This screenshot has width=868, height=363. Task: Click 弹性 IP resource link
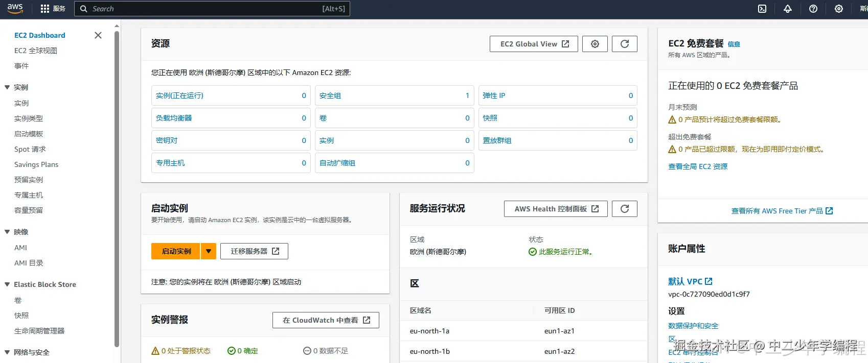pyautogui.click(x=494, y=95)
